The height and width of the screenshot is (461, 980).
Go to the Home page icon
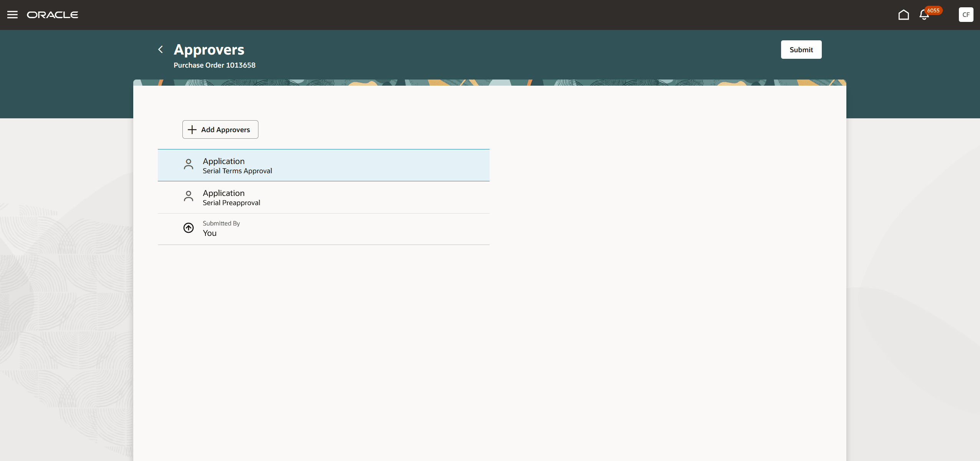(x=904, y=15)
